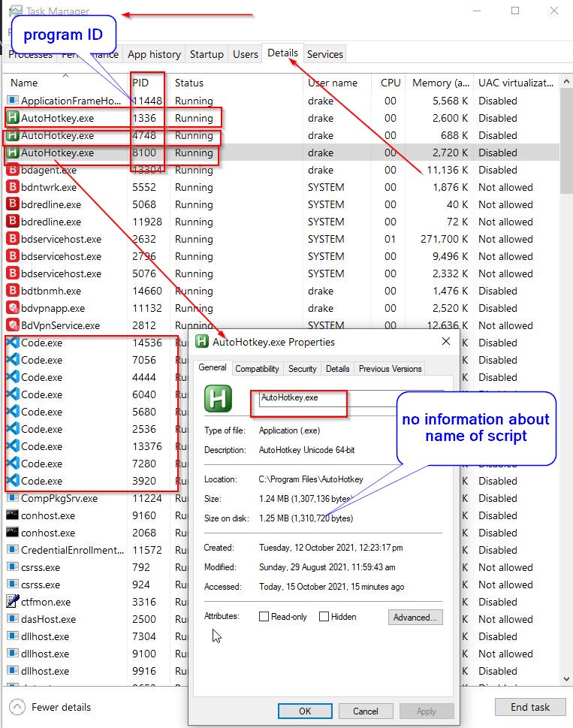Click the End task button

point(530,707)
